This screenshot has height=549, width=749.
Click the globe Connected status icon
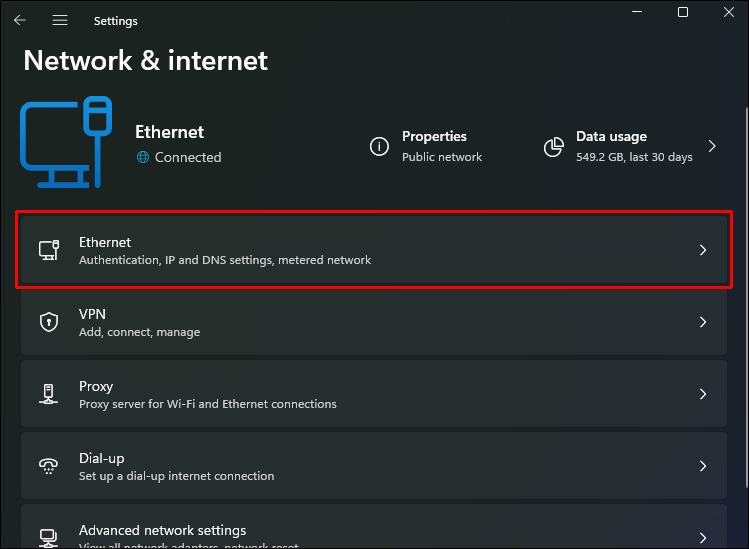tap(143, 157)
